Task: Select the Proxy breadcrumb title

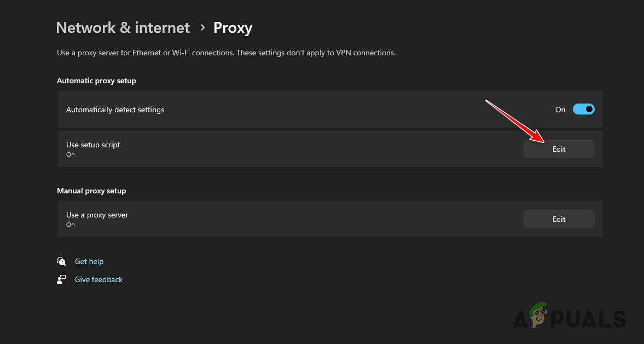Action: point(233,27)
